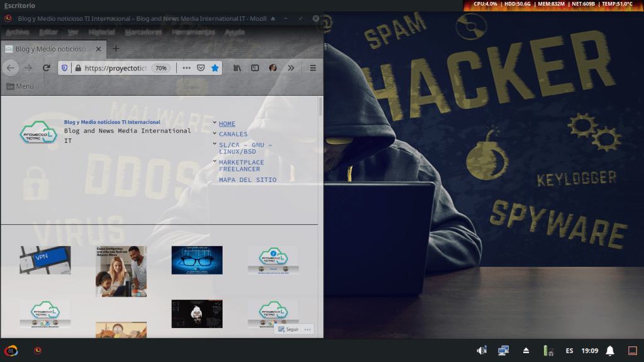Viewport: 644px width, 362px height.
Task: Click the tracking protection shield icon
Action: pyautogui.click(x=65, y=68)
